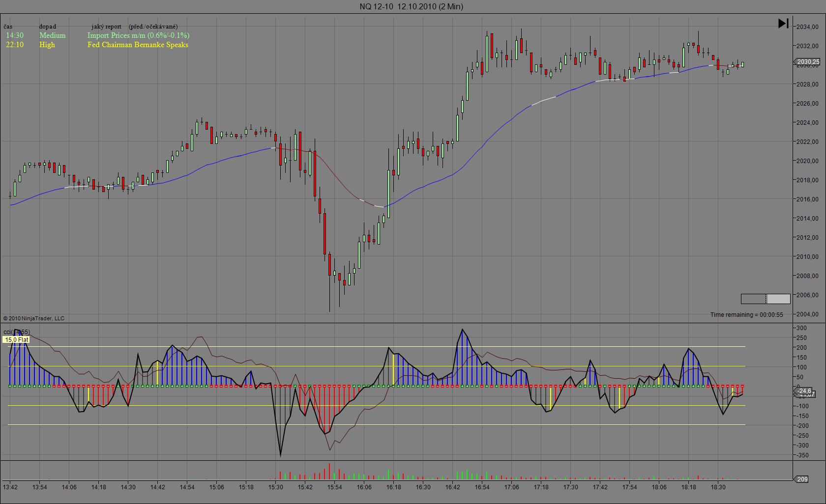The height and width of the screenshot is (504, 826).
Task: Click the 14:30 report time entry
Action: [x=15, y=35]
